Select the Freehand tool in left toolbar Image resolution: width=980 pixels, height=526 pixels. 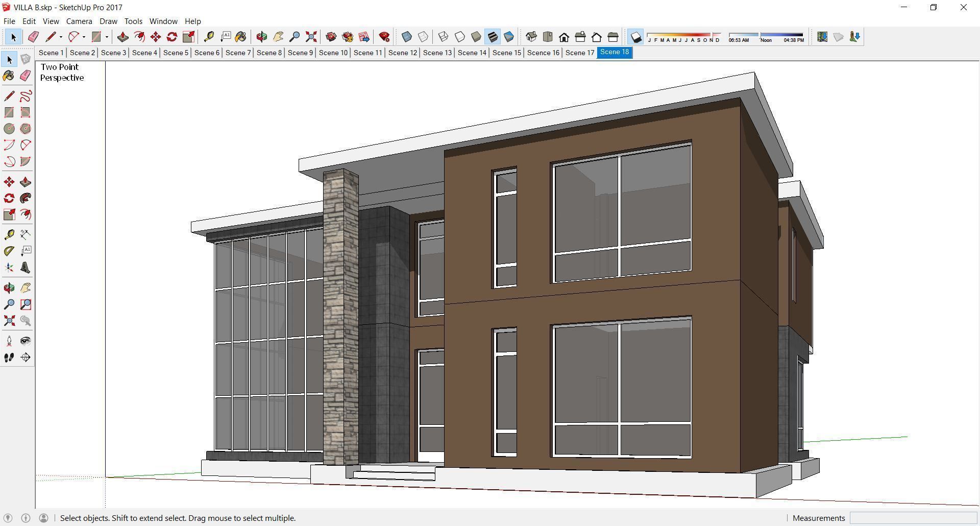coord(26,96)
